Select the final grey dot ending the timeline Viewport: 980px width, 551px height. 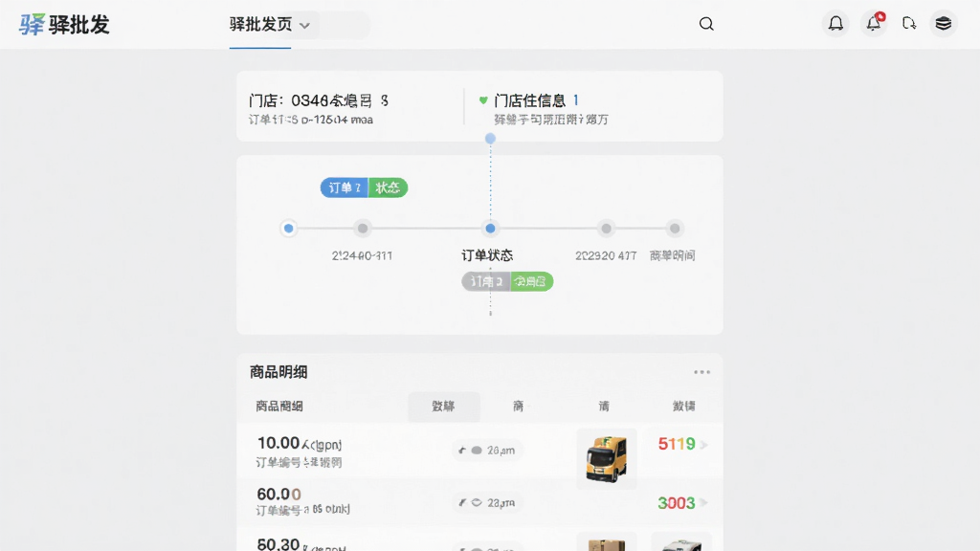(x=675, y=228)
